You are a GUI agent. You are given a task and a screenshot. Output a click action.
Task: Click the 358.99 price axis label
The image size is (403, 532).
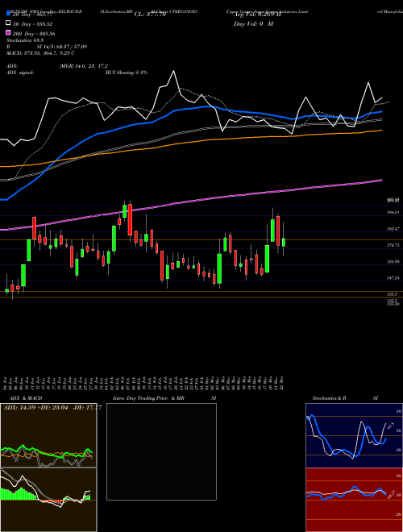click(x=393, y=262)
